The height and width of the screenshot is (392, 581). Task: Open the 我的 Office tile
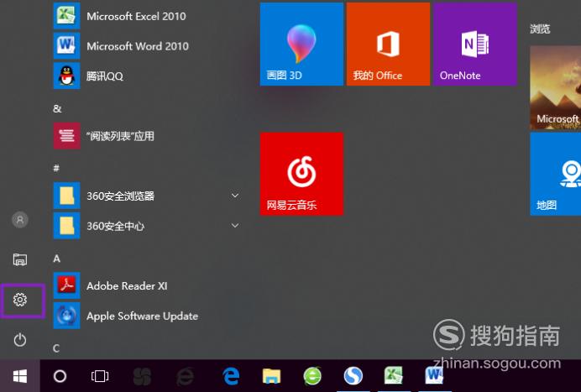[x=388, y=44]
